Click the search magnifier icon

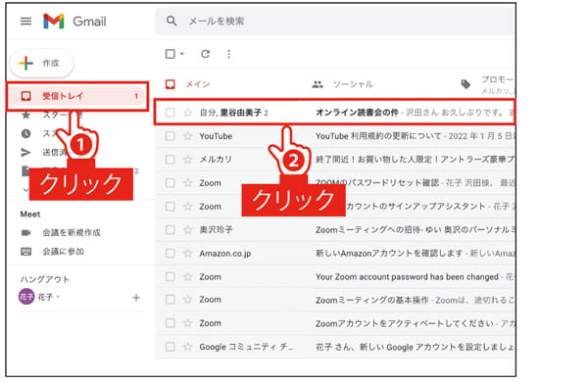171,21
